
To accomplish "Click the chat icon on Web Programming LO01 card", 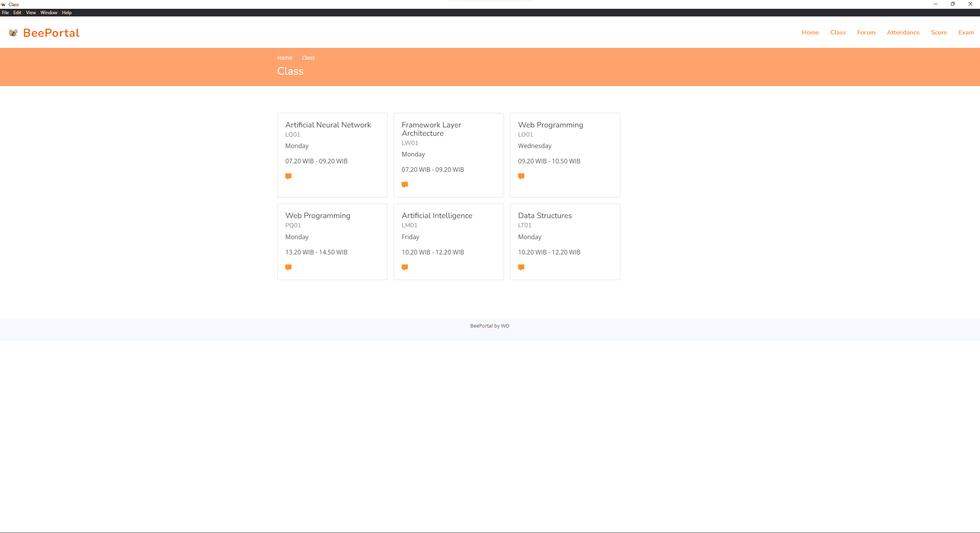I will [521, 176].
